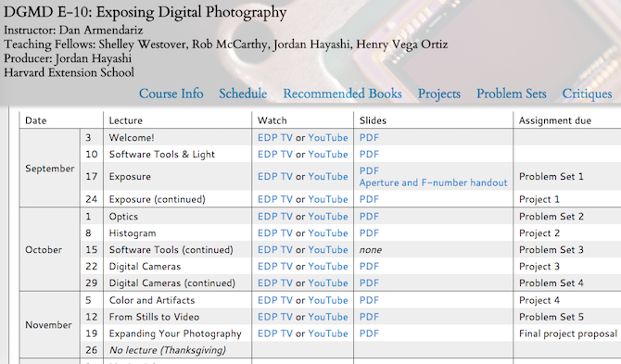Watch Color and Artifacts on EDP TV
The width and height of the screenshot is (621, 364).
pos(275,301)
